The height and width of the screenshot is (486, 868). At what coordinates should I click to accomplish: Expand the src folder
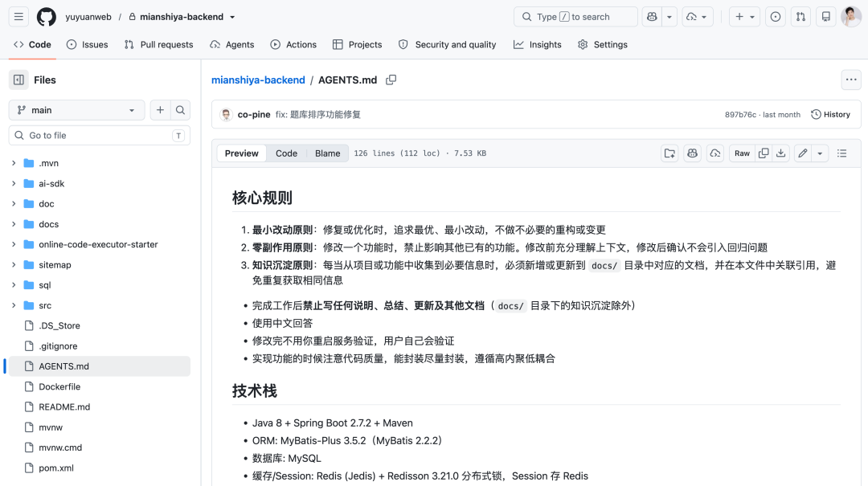click(x=14, y=305)
